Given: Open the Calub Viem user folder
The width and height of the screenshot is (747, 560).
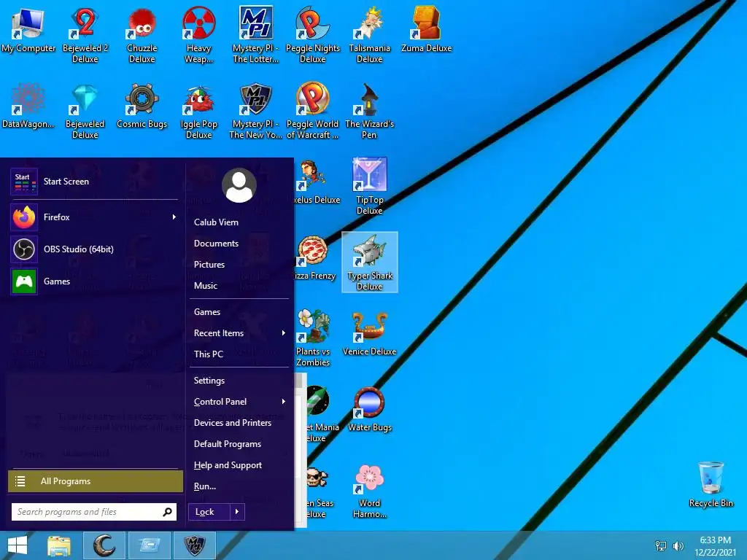Looking at the screenshot, I should click(x=216, y=222).
